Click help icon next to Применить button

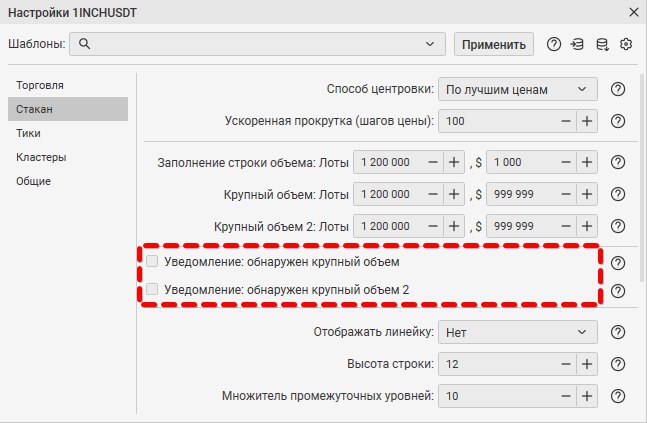tap(554, 44)
